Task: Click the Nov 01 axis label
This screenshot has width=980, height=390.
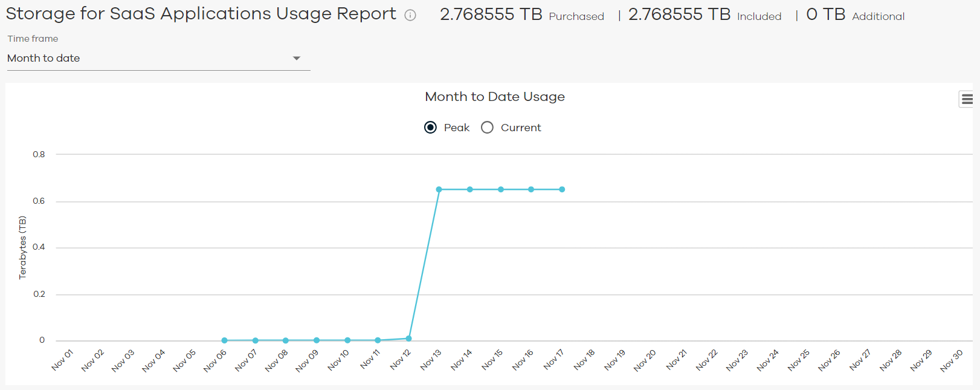Action: [x=62, y=360]
